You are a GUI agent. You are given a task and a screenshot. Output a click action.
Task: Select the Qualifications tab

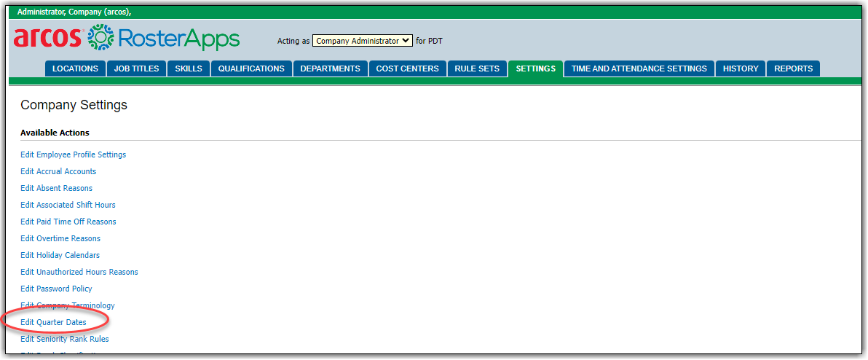pos(251,69)
